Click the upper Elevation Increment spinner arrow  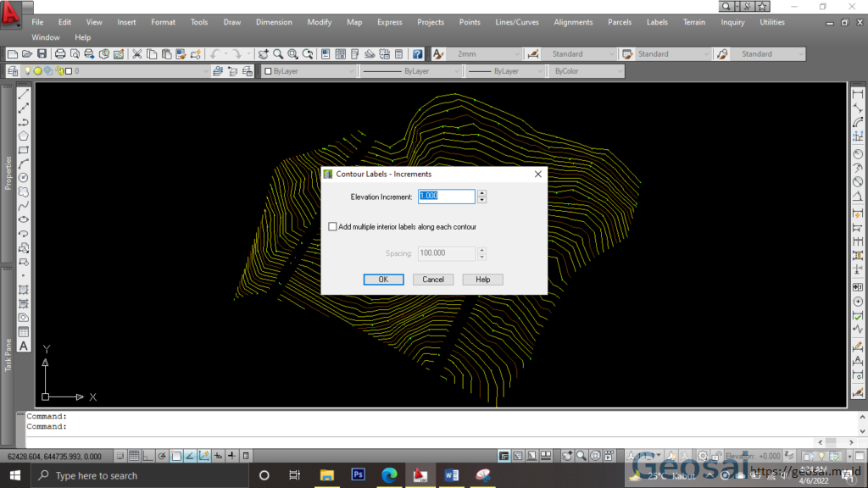tap(481, 192)
